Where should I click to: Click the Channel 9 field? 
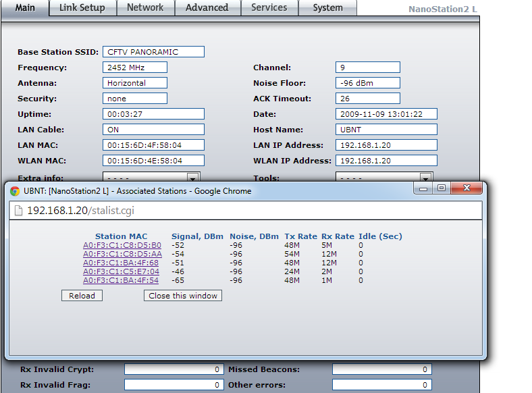point(368,68)
